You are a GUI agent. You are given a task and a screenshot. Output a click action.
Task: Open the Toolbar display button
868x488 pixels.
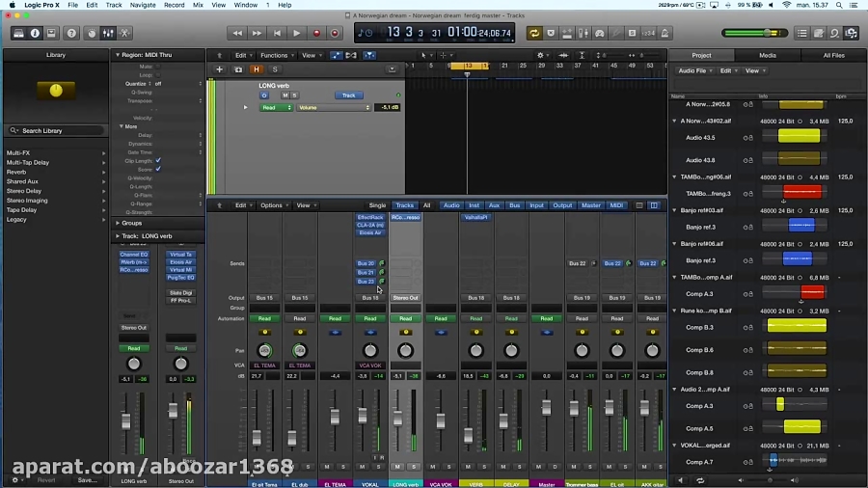coord(51,33)
